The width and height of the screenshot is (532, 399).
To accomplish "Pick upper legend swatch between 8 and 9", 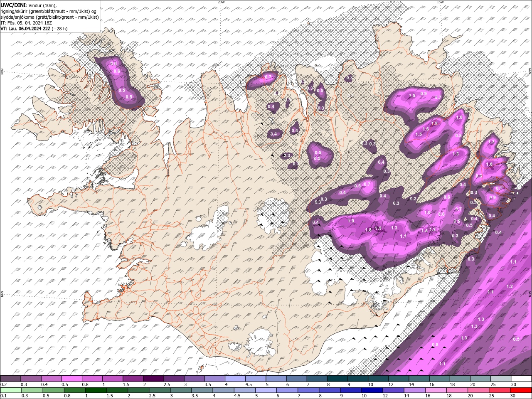I will coord(337,379).
